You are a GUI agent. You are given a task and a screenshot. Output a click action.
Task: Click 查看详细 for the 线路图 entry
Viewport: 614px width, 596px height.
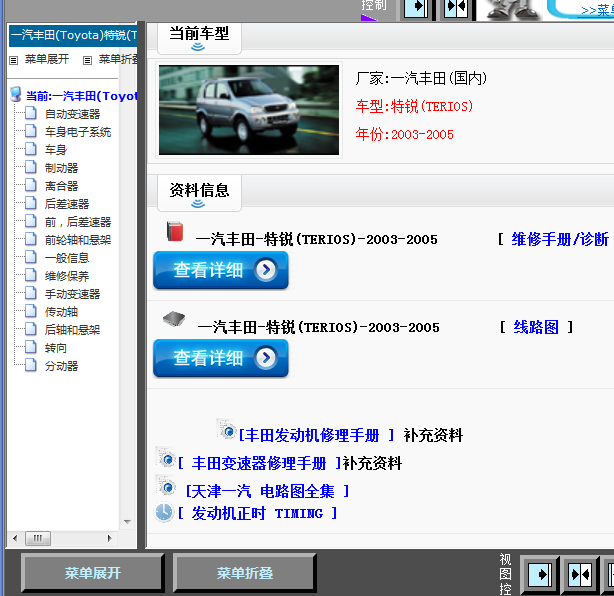click(221, 358)
